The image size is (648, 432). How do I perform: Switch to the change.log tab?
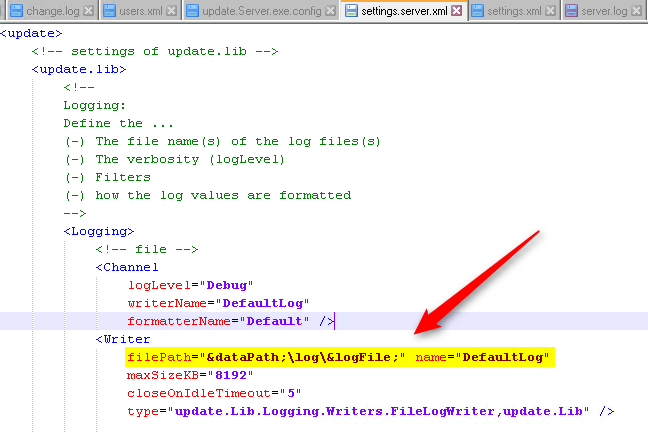[52, 11]
